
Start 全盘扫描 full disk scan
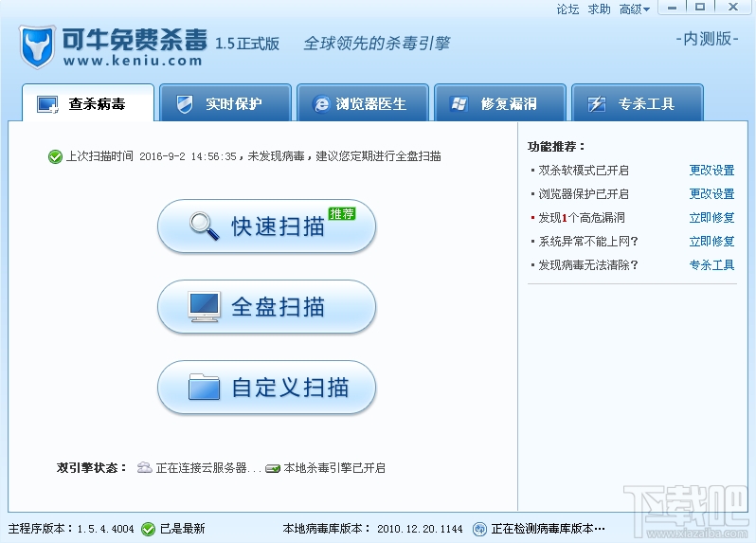pyautogui.click(x=266, y=307)
